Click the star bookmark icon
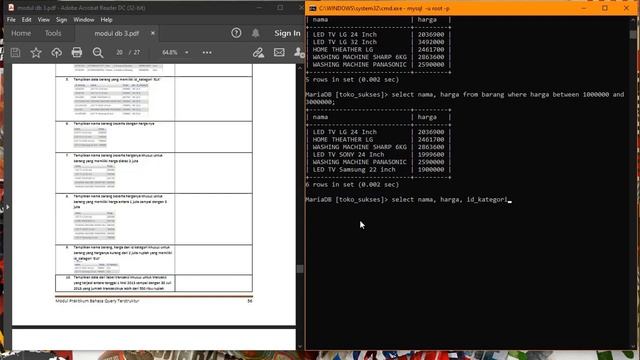The width and height of the screenshot is (640, 360). pyautogui.click(x=36, y=52)
